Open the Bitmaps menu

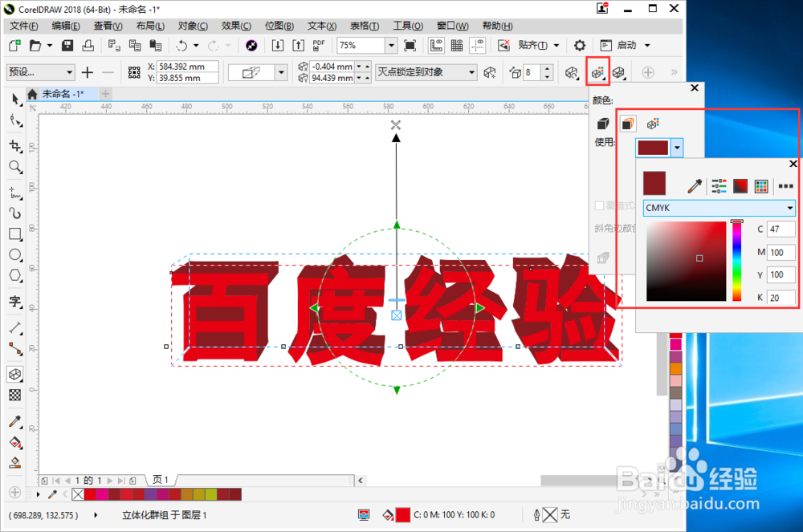pos(279,26)
